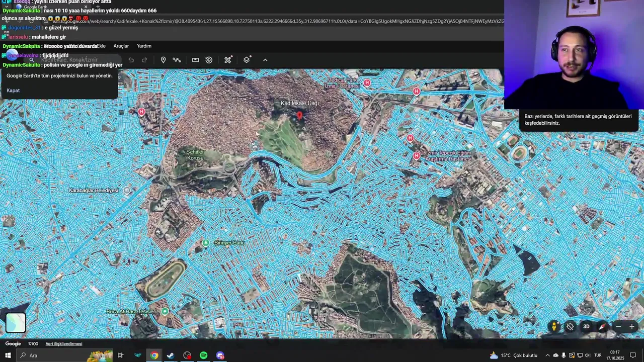Click the Karabağlar Belediyesi map label
The image size is (644, 362).
tap(94, 191)
